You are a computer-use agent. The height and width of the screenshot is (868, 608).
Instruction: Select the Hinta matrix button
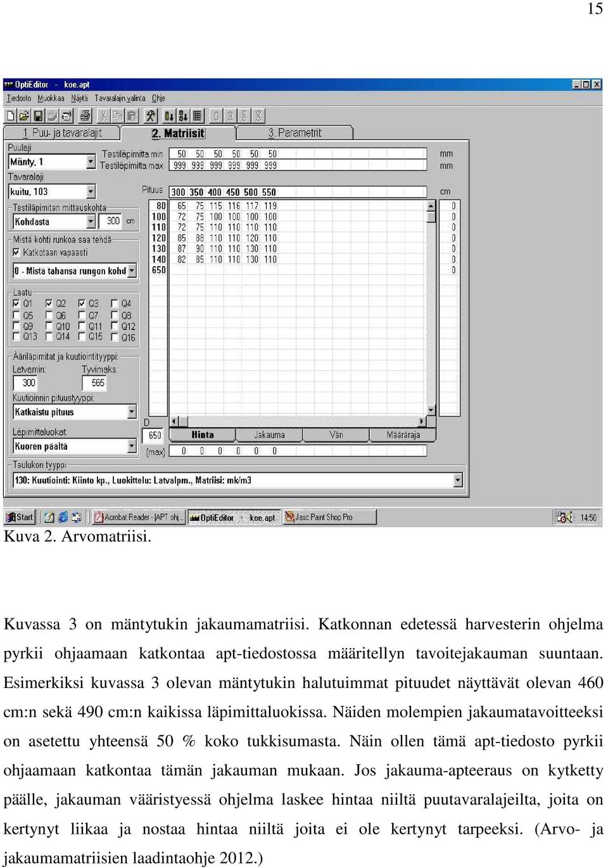point(203,435)
